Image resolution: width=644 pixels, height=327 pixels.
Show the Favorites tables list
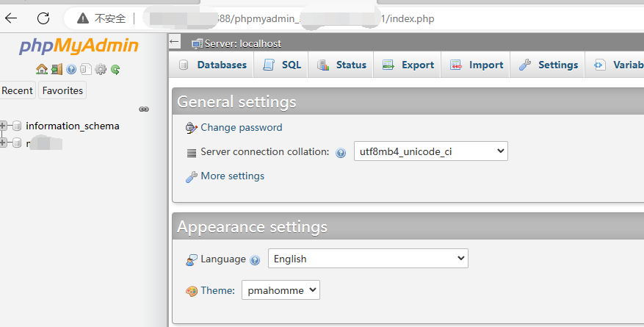tap(62, 90)
